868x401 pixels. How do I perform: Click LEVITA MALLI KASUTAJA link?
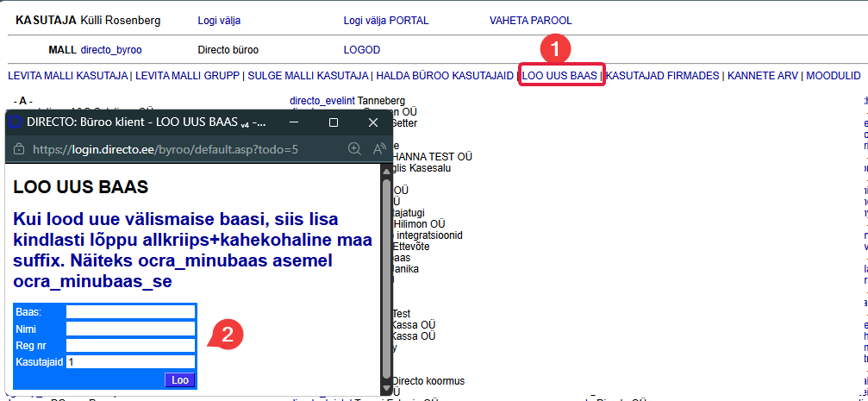[x=68, y=76]
